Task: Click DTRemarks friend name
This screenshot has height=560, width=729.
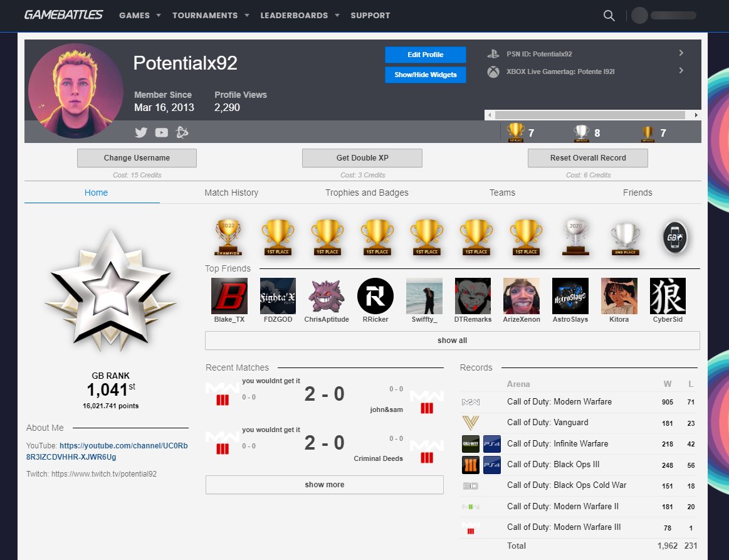Action: coord(473,320)
